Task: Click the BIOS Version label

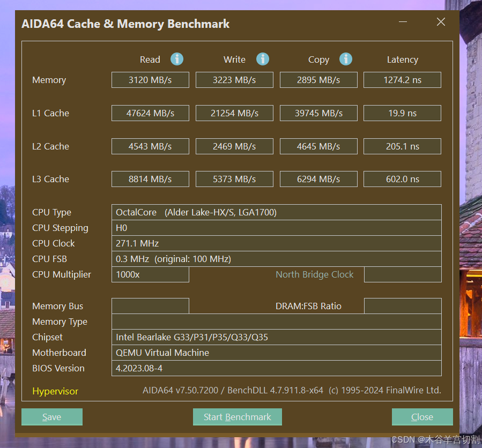Action: [x=58, y=368]
